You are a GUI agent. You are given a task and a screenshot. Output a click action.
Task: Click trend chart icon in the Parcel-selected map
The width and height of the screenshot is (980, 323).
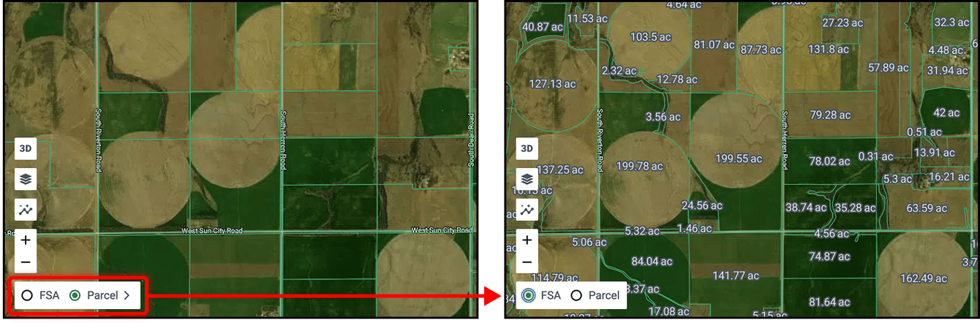pyautogui.click(x=26, y=210)
